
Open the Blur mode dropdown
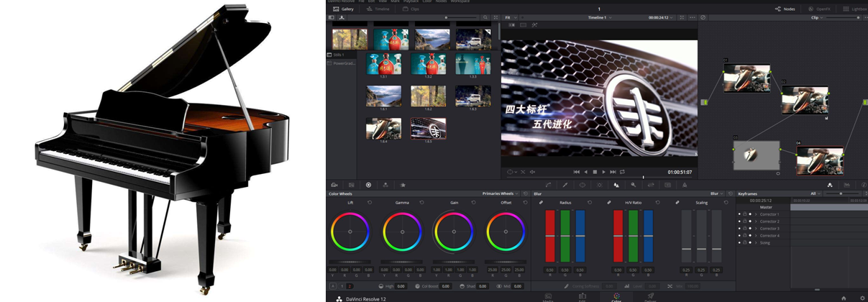(x=717, y=193)
